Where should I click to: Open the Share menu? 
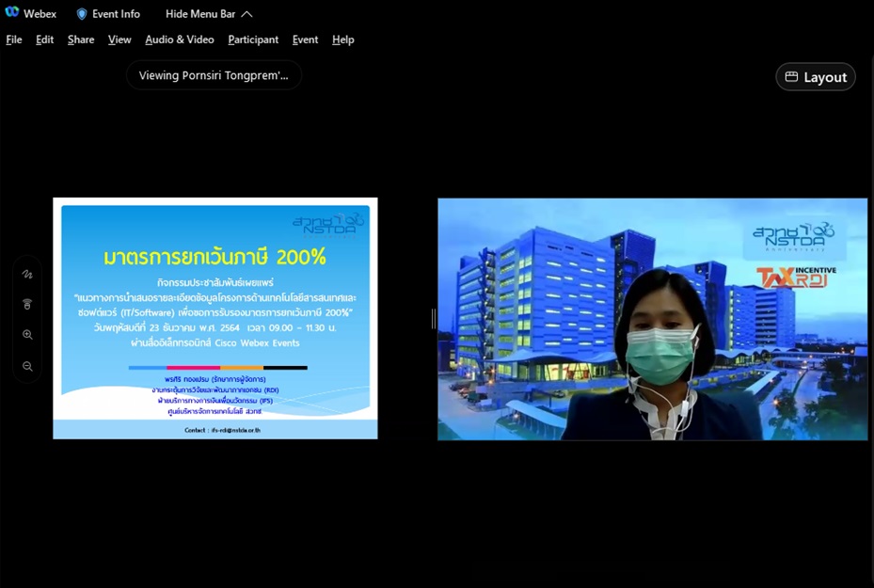pyautogui.click(x=81, y=40)
